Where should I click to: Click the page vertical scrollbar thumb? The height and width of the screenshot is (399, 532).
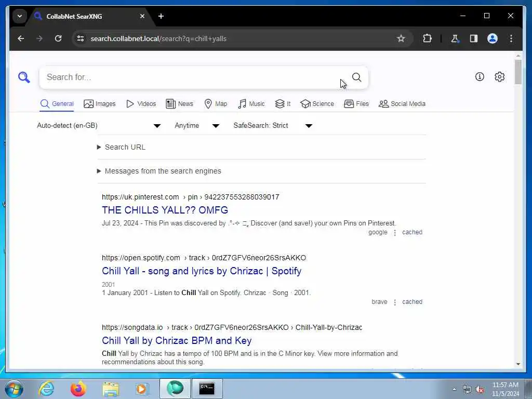coord(518,72)
